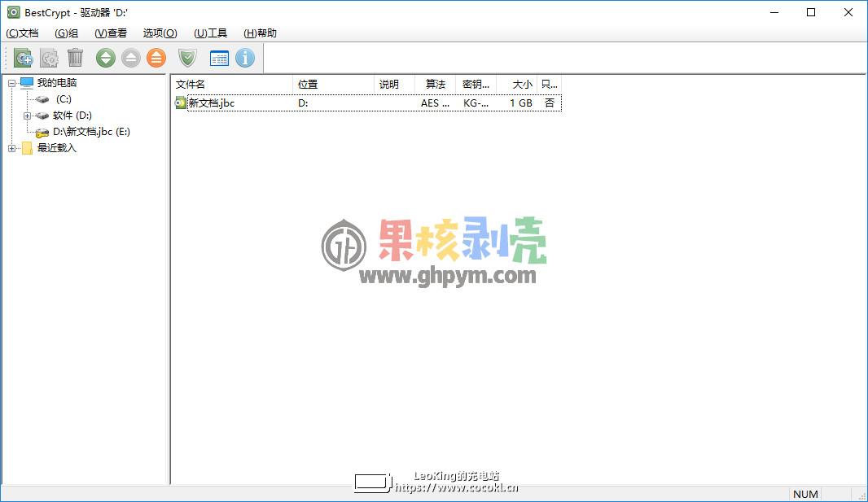Sort by the 大小 column header
The height and width of the screenshot is (502, 868).
517,85
